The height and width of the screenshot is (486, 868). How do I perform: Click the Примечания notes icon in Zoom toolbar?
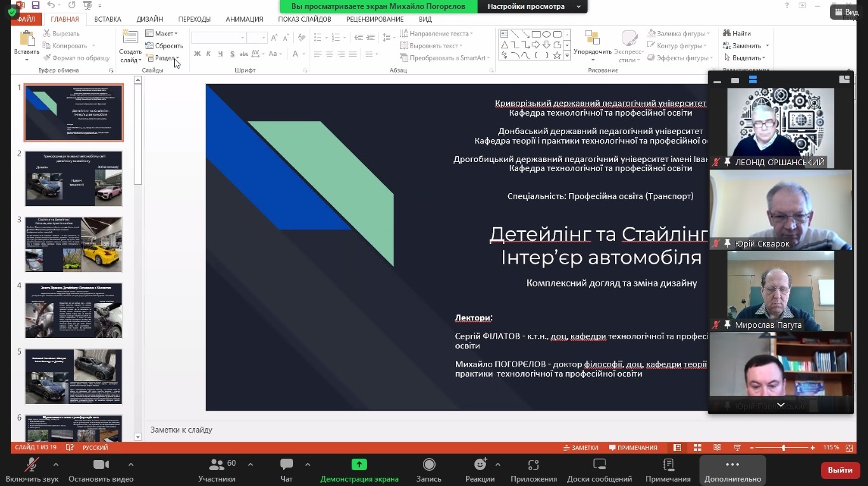click(668, 465)
